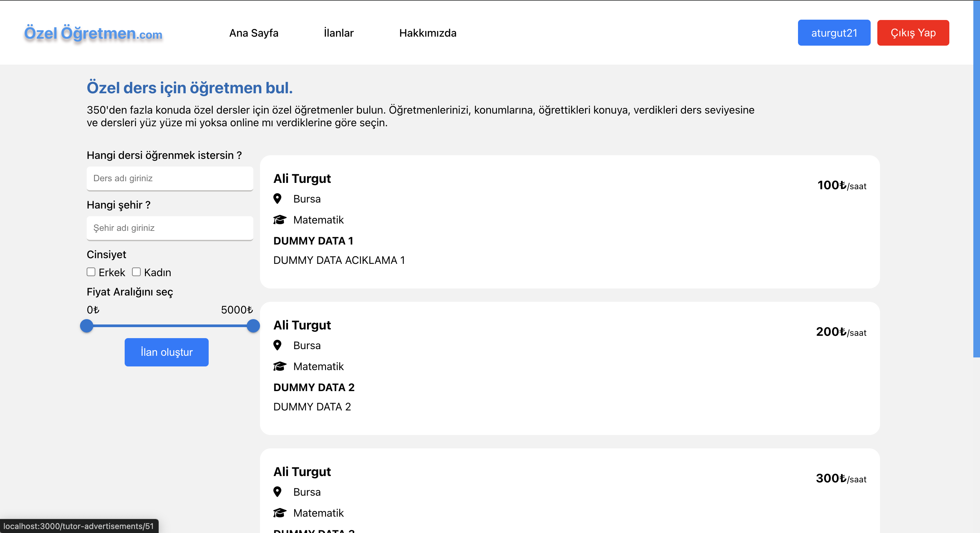The image size is (980, 533).
Task: Click Matematik subject in 100₺ card
Action: click(318, 220)
